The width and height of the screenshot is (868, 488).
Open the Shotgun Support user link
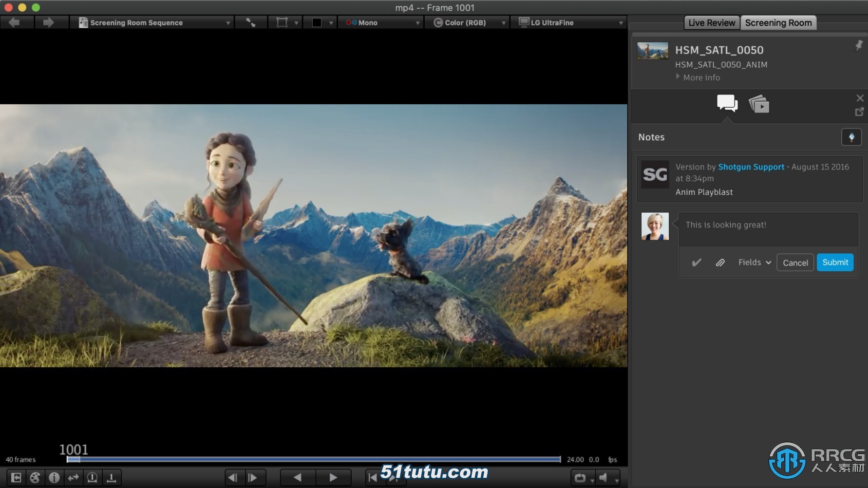coord(751,167)
